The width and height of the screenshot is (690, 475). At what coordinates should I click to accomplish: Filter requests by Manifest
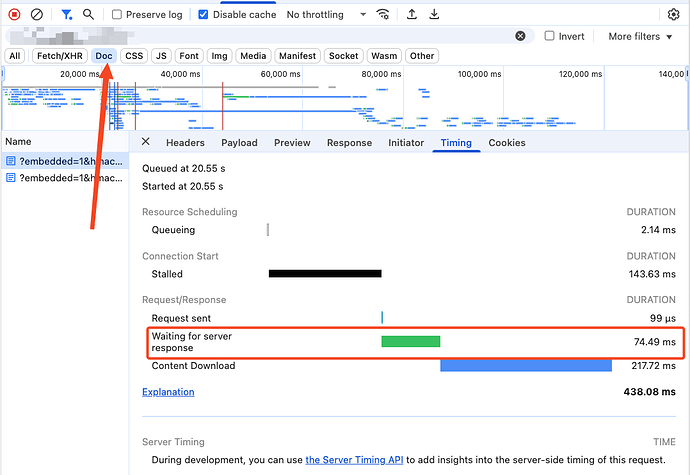coord(297,56)
